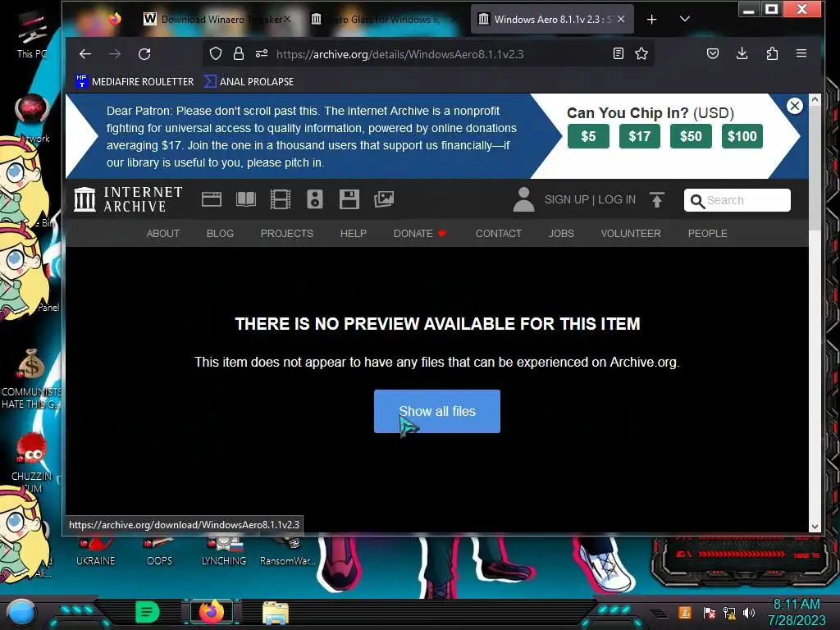Click the volume speaker tray icon

748,612
